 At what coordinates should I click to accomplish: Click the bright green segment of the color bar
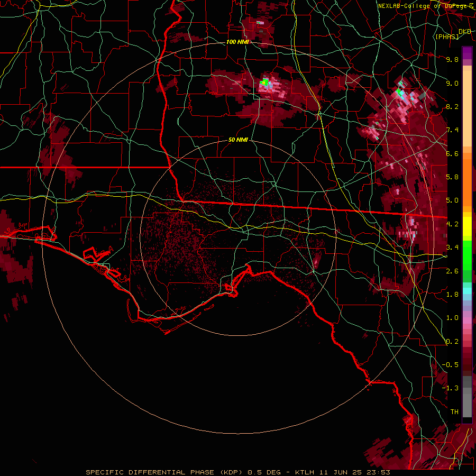[467, 255]
